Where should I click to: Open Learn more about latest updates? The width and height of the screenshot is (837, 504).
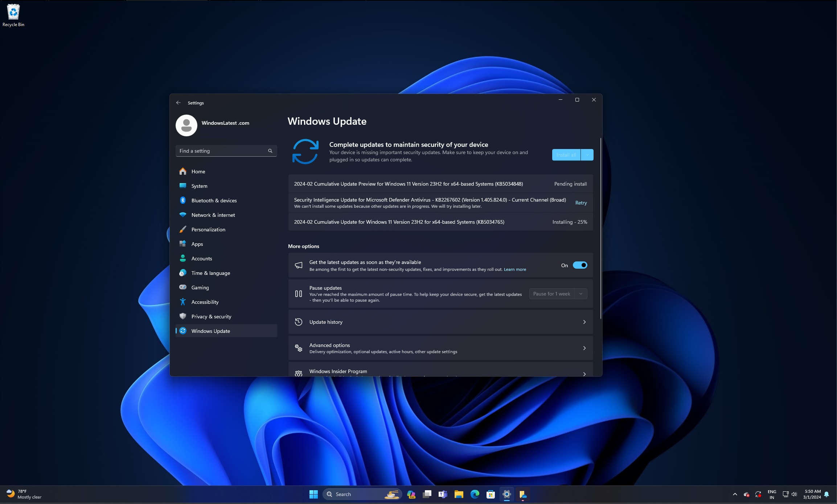tap(514, 269)
